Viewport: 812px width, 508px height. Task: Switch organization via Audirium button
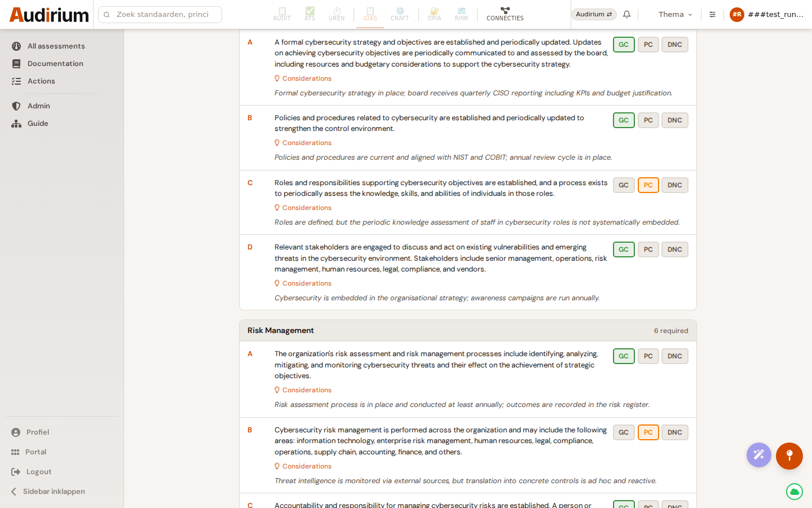pos(594,14)
